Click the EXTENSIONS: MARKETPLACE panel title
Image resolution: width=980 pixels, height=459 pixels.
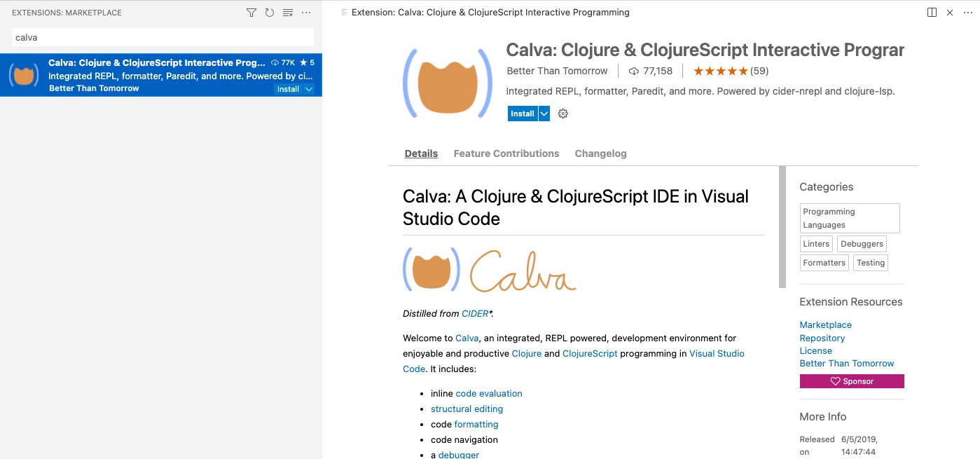[x=67, y=13]
